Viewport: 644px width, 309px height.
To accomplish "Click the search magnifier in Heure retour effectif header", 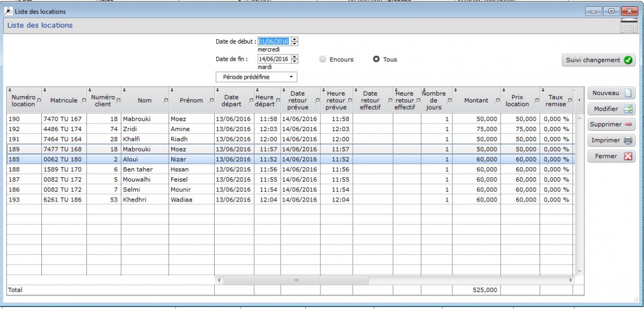I will coord(418,100).
